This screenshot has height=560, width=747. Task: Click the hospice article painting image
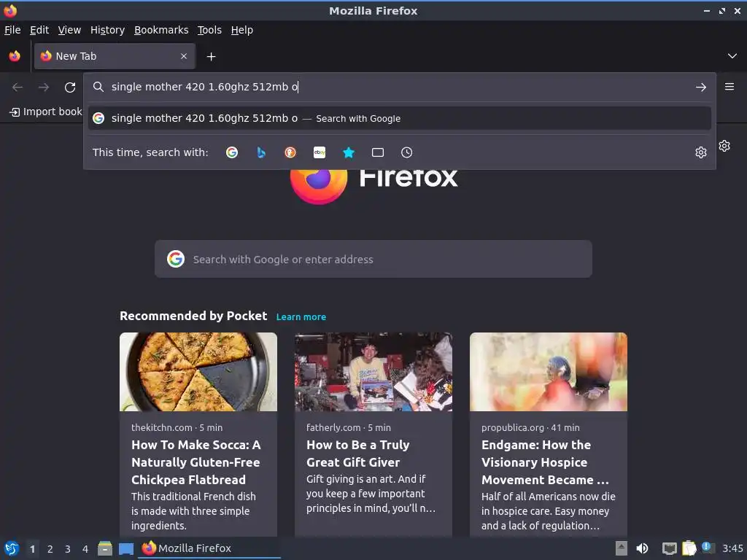[549, 372]
